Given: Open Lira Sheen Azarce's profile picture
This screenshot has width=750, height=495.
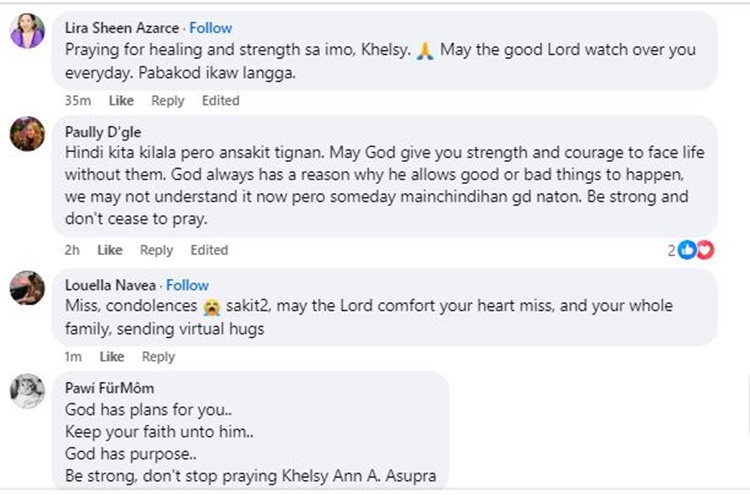Looking at the screenshot, I should click(27, 32).
